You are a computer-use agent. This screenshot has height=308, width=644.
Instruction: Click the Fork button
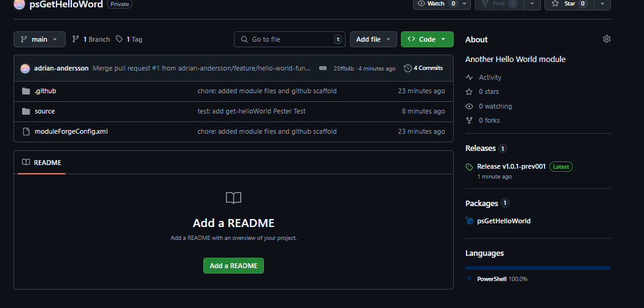(500, 4)
